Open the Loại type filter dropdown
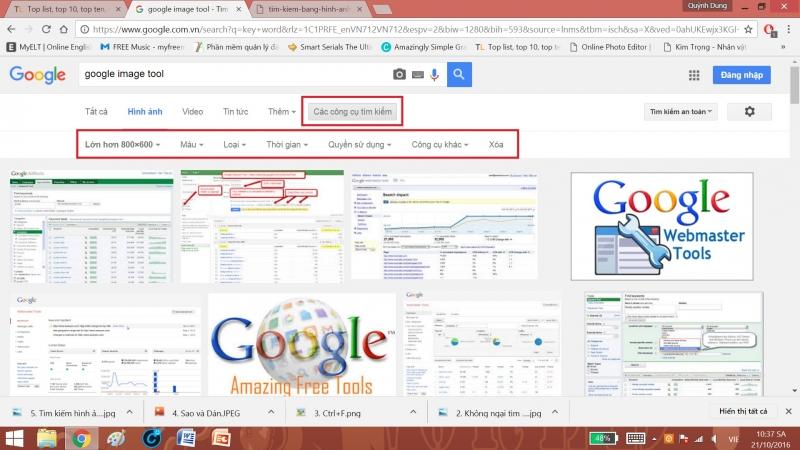 [x=234, y=144]
